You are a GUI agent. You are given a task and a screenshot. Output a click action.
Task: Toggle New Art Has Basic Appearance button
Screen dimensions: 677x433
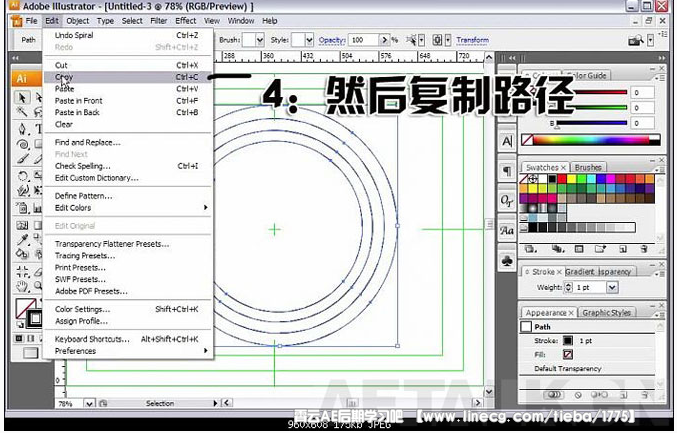click(554, 395)
